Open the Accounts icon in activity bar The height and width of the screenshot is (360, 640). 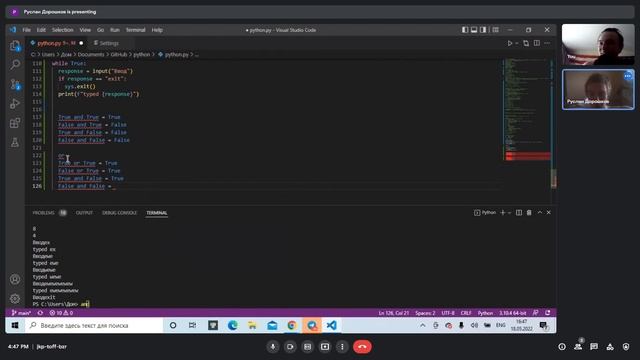[15, 279]
